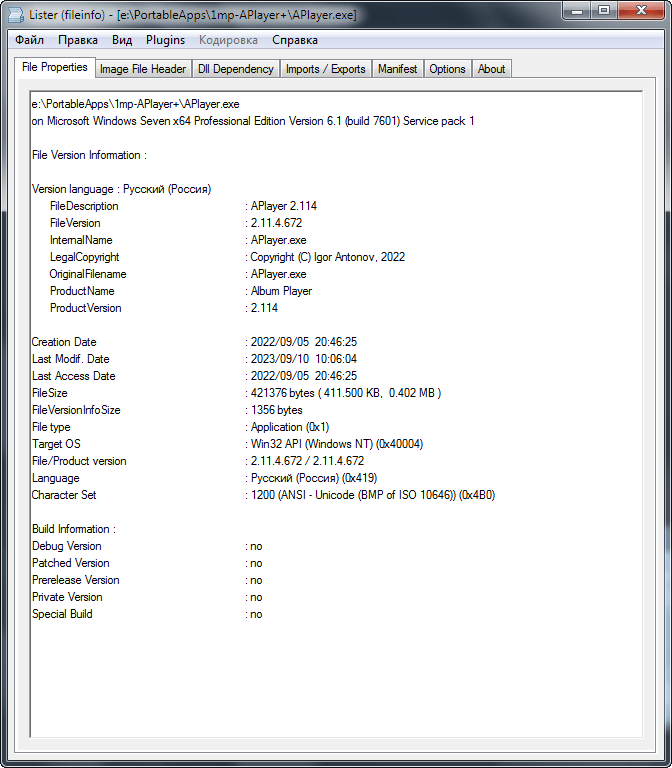Open the Справка menu
672x768 pixels.
[x=295, y=40]
